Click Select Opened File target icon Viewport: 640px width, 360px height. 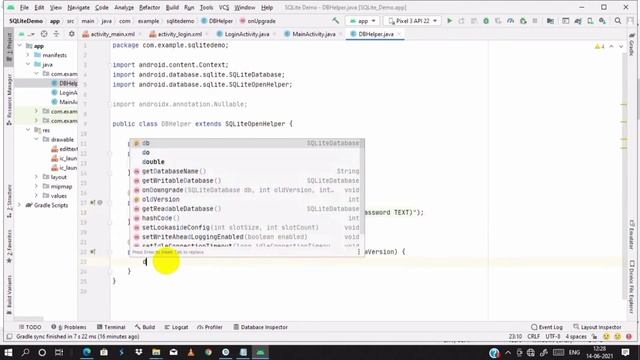[44, 34]
